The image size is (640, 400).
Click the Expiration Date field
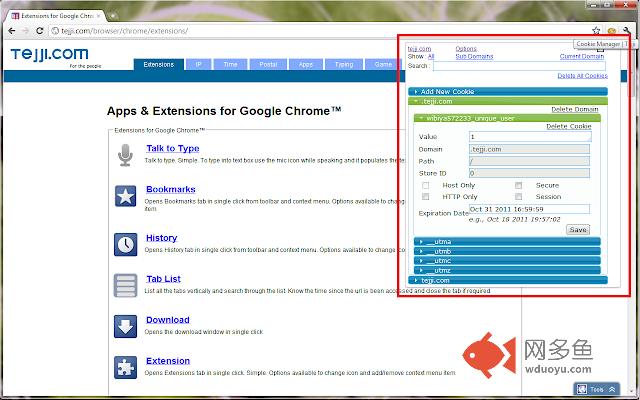[529, 209]
